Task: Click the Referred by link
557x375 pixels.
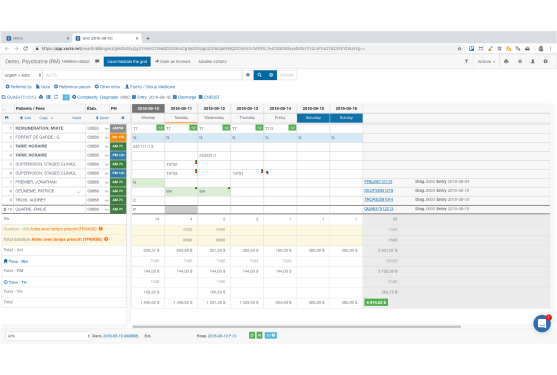Action: [19, 87]
